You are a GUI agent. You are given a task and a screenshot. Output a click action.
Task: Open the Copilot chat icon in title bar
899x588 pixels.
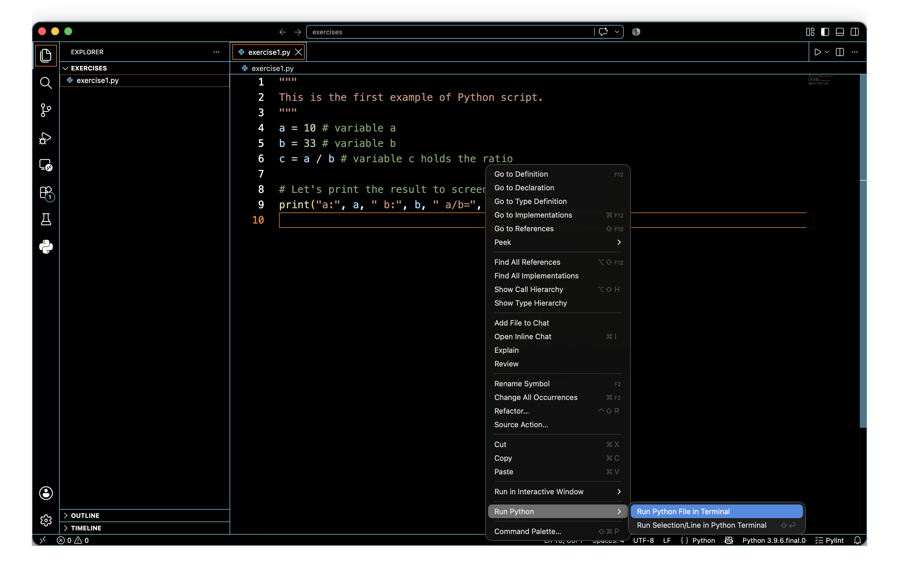click(603, 32)
